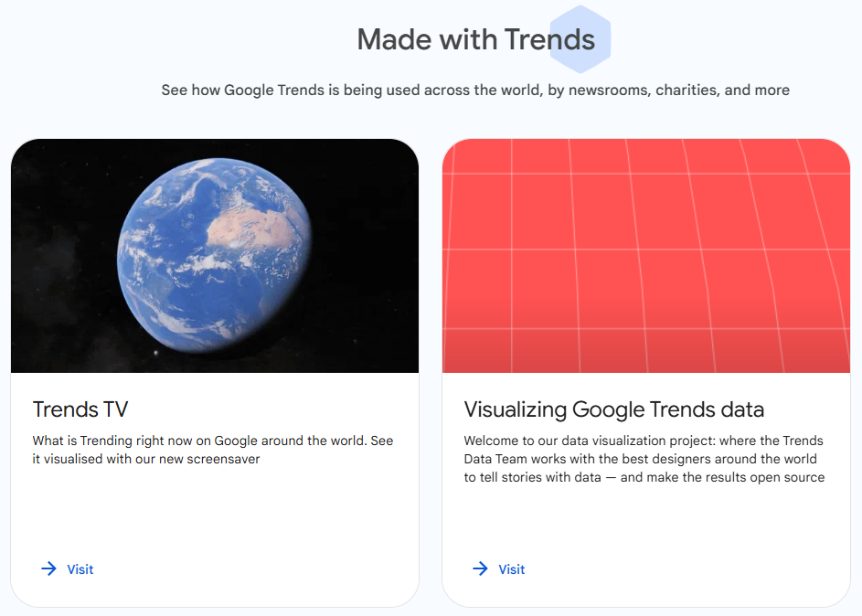Click the words open source in description

click(x=790, y=477)
